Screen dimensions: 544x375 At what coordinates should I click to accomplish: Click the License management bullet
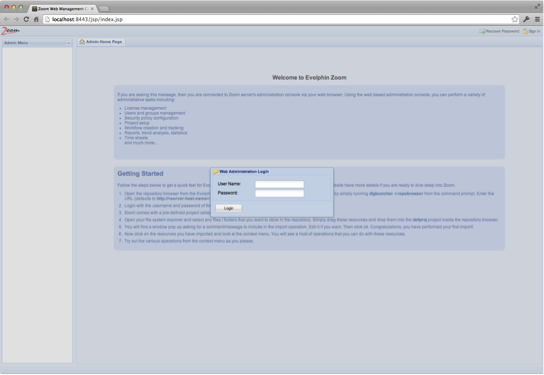pyautogui.click(x=145, y=108)
